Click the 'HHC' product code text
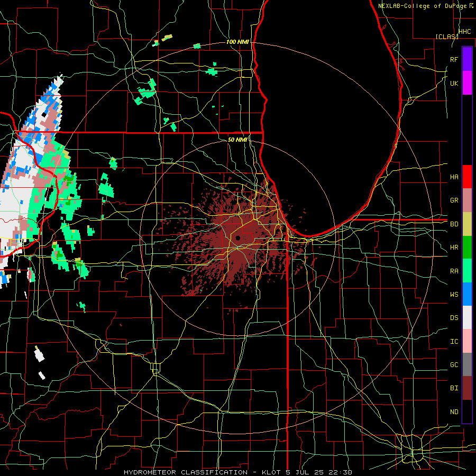This screenshot has height=476, width=476. tap(464, 32)
